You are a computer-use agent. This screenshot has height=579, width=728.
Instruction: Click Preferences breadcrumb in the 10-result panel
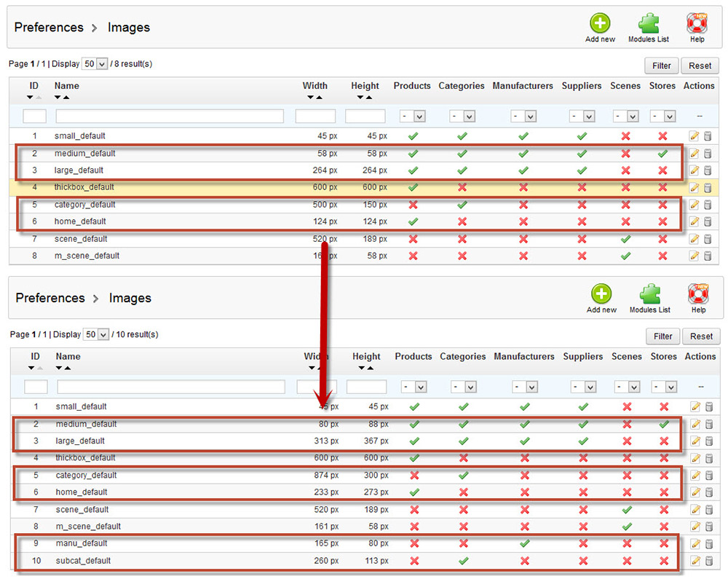click(x=50, y=298)
